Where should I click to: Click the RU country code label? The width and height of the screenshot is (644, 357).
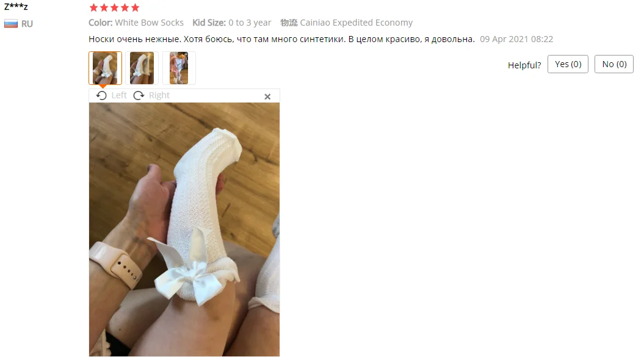pos(27,24)
